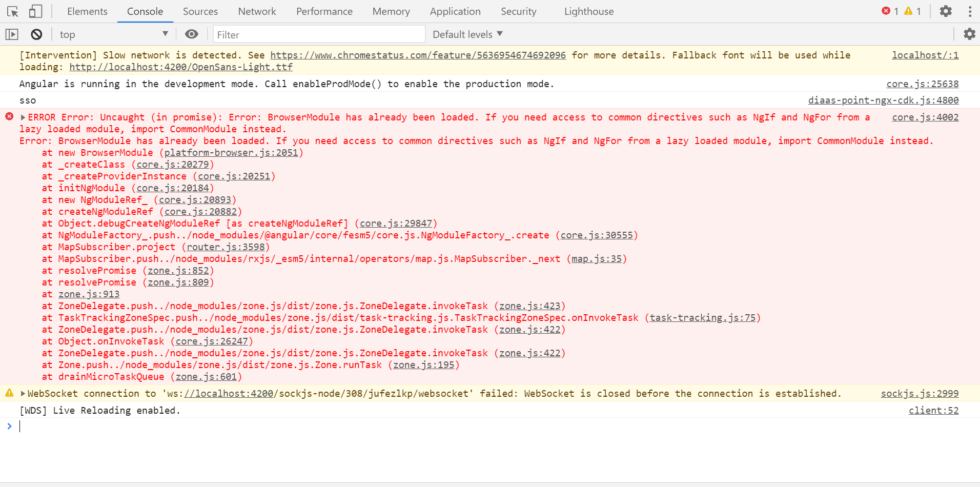This screenshot has height=487, width=980.
Task: Switch to the Network tab
Action: coord(257,11)
